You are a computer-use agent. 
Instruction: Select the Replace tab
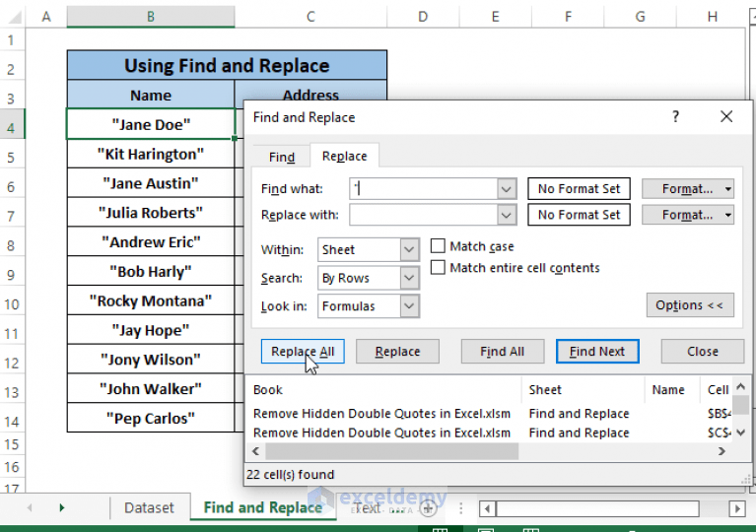pyautogui.click(x=344, y=156)
